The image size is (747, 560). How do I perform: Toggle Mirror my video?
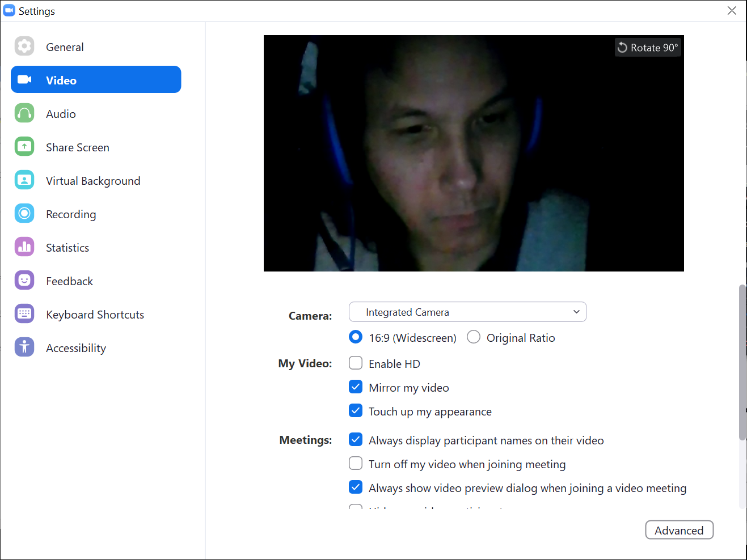tap(356, 387)
